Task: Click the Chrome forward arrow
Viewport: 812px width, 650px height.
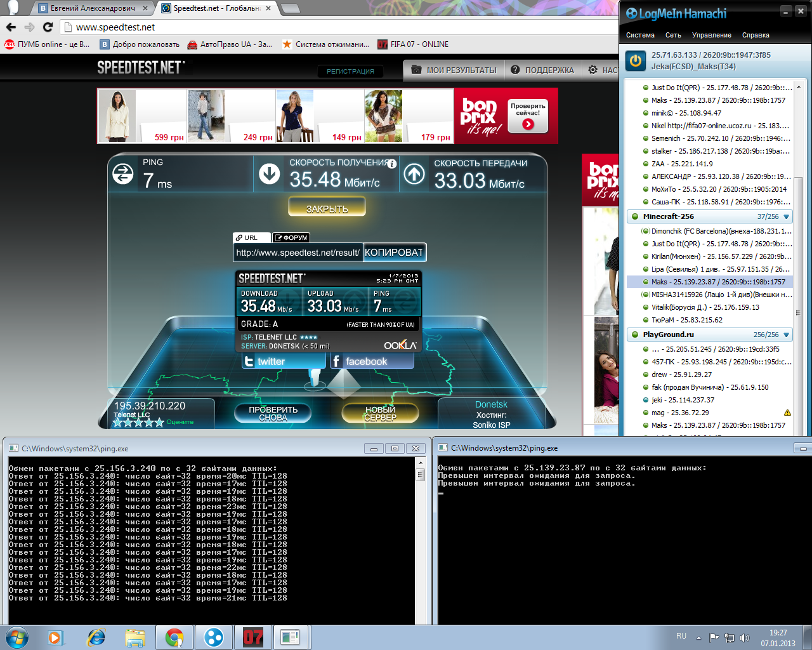Action: click(29, 27)
